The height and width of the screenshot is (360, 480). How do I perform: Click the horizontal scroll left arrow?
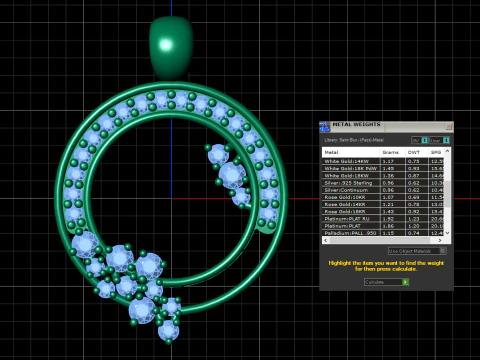pos(325,240)
